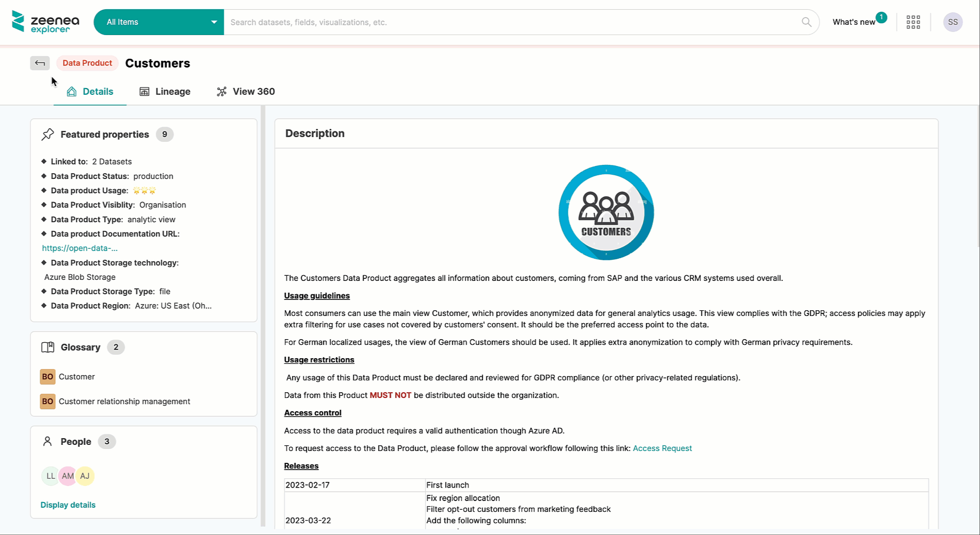Screen dimensions: 980x535
Task: Click the person icon in the People panel
Action: pyautogui.click(x=47, y=441)
